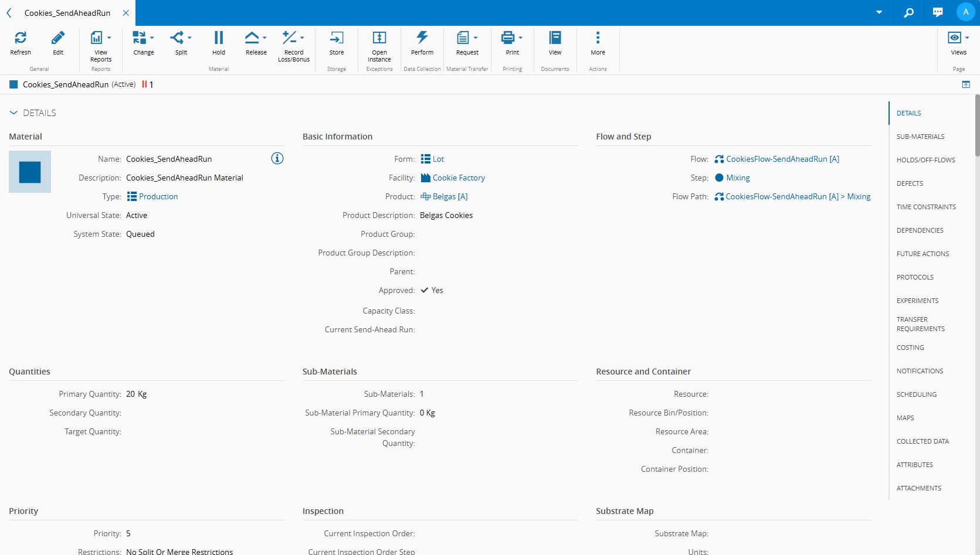This screenshot has height=555, width=980.
Task: Click the material info icon beside Name
Action: pos(277,158)
